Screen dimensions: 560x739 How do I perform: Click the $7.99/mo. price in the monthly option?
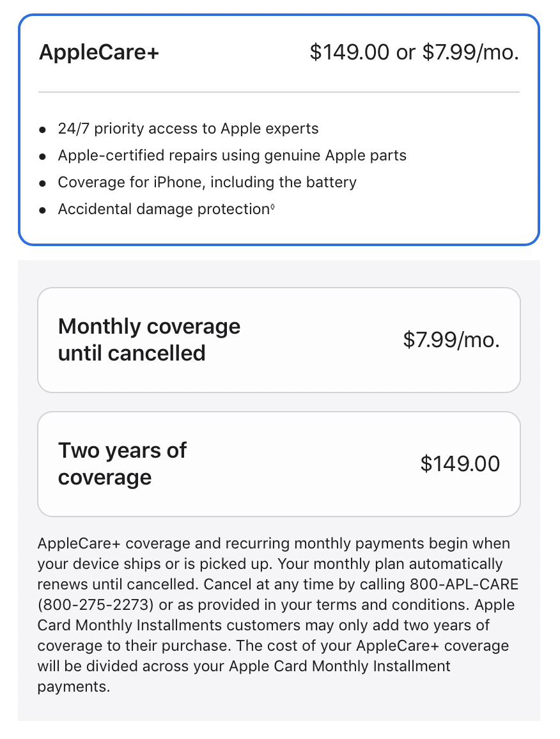click(451, 340)
